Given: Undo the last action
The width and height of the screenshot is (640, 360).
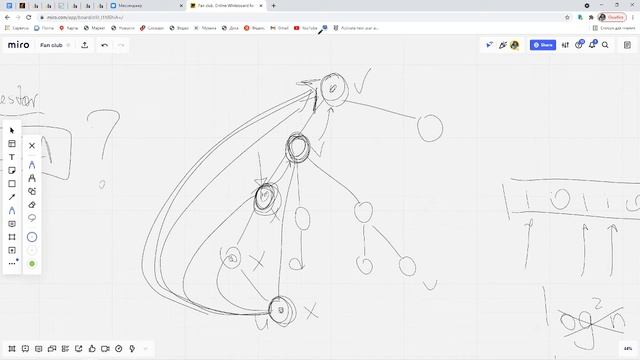Looking at the screenshot, I should [104, 45].
